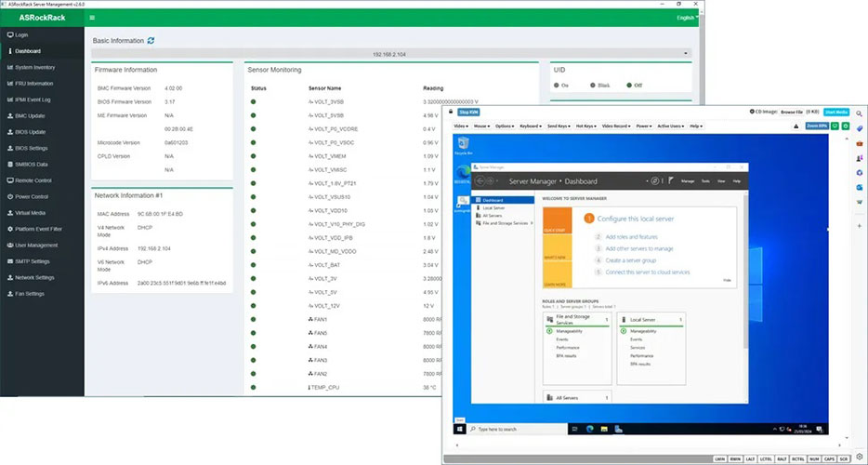The width and height of the screenshot is (868, 465).
Task: Open Power Control from the sidebar
Action: pyautogui.click(x=32, y=197)
